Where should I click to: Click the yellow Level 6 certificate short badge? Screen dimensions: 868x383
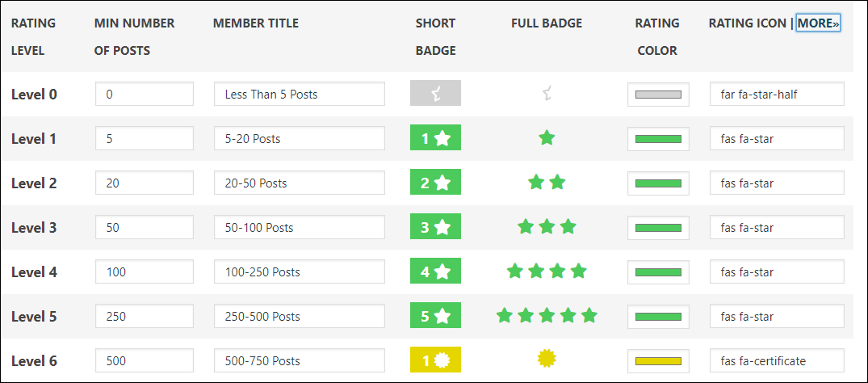(x=435, y=360)
